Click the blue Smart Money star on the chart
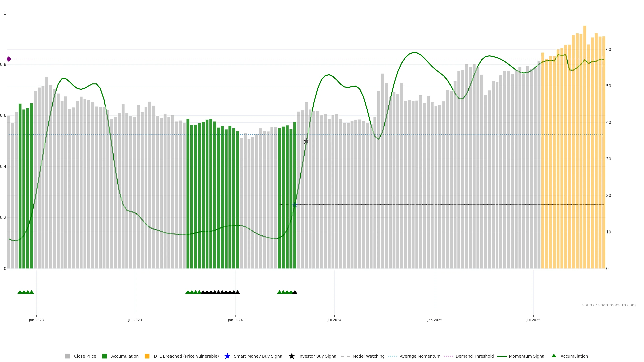Screen dimensions: 644x362 295,205
